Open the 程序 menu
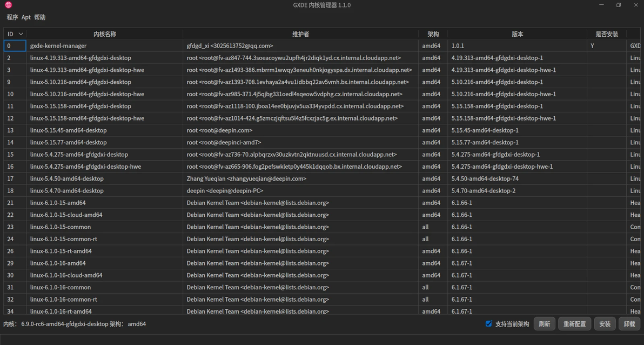Screen dimensions: 644x345 tap(12, 17)
